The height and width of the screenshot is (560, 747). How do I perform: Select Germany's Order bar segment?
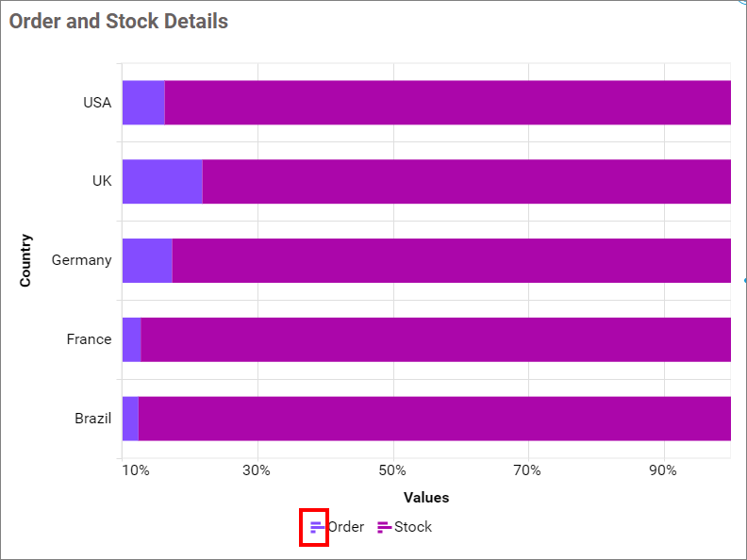tap(147, 260)
